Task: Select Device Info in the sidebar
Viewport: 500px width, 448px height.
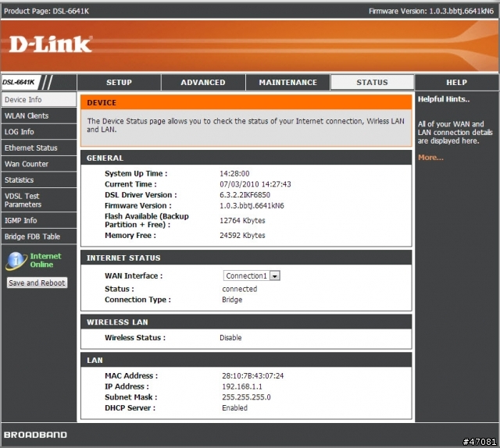Action: [x=38, y=100]
